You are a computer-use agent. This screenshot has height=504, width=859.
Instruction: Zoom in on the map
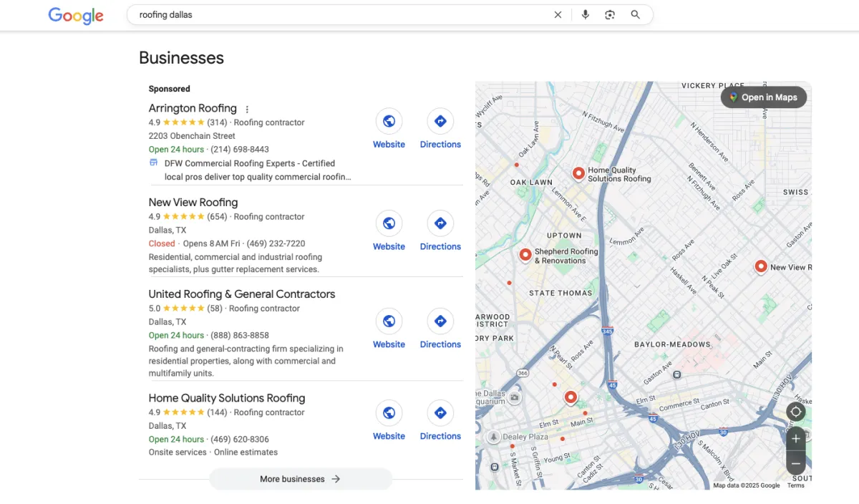[795, 439]
